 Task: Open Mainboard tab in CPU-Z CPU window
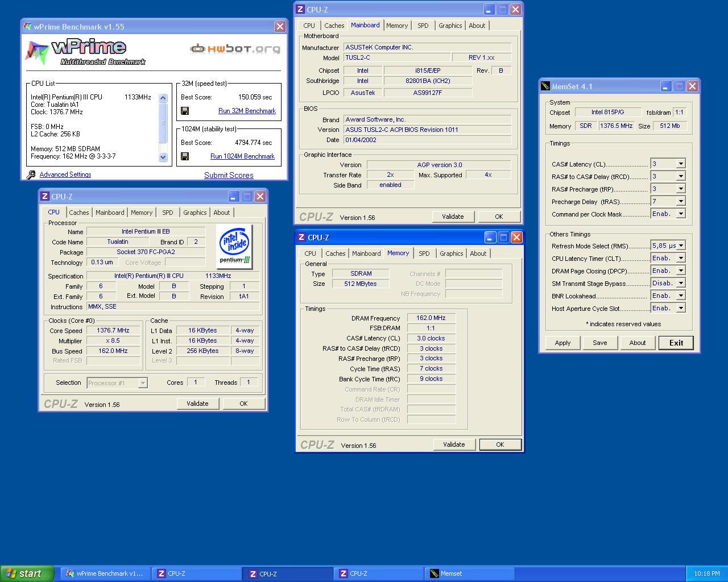coord(110,213)
